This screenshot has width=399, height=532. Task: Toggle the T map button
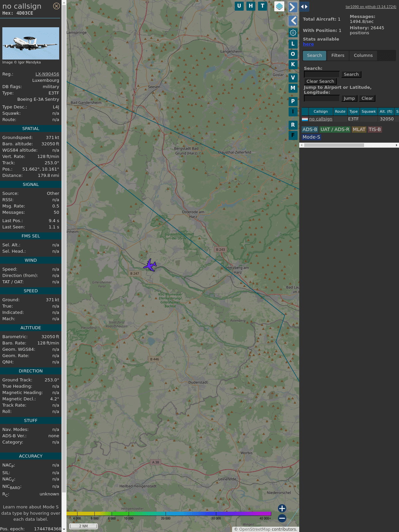[263, 6]
